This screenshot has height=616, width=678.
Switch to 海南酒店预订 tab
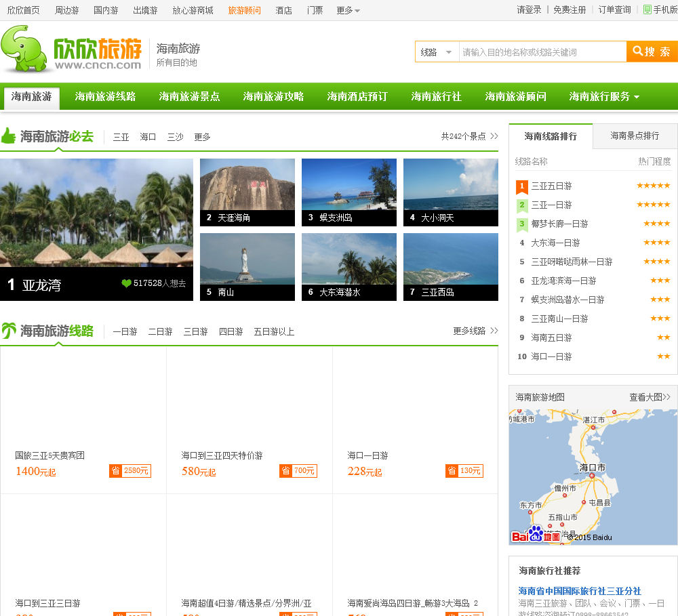pos(357,96)
